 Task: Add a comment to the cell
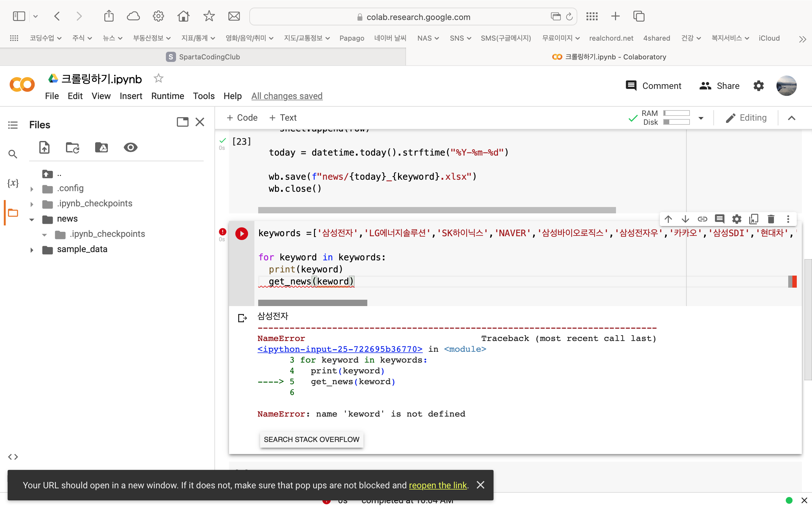[x=719, y=219]
